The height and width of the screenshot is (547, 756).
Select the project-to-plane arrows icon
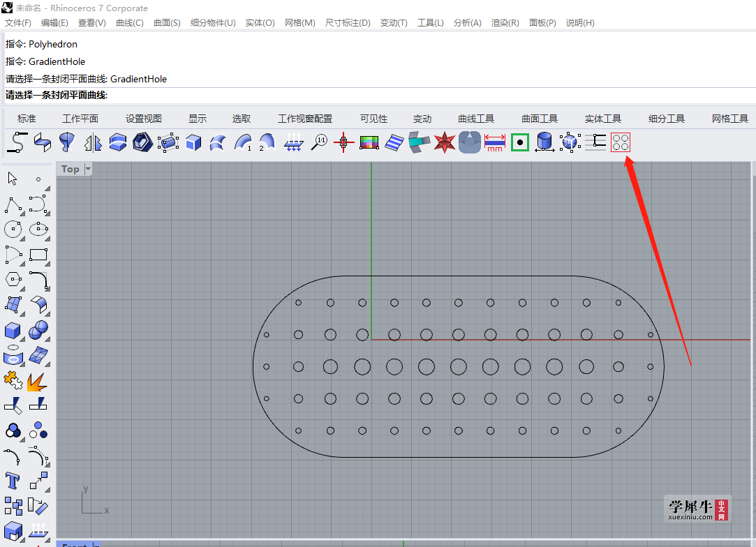(294, 142)
